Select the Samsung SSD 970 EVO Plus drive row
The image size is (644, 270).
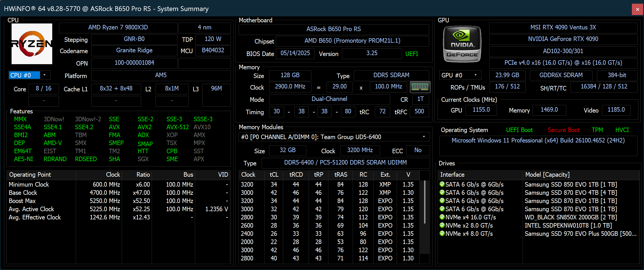pyautogui.click(x=538, y=234)
